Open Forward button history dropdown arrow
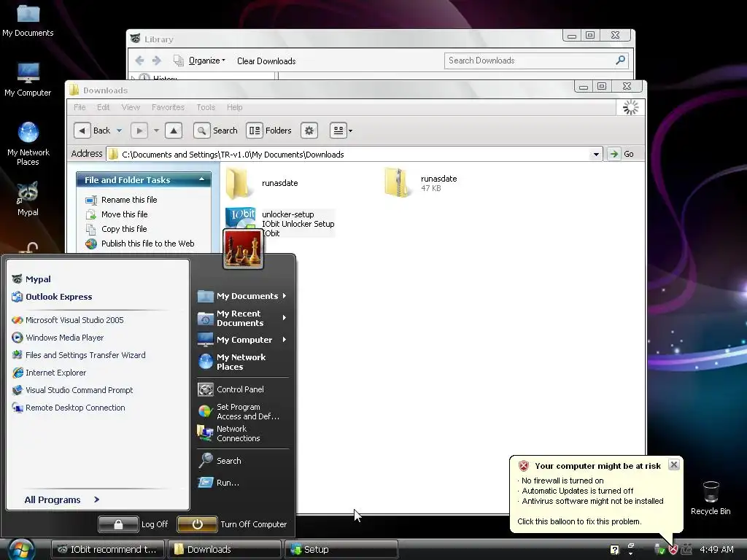 click(156, 131)
